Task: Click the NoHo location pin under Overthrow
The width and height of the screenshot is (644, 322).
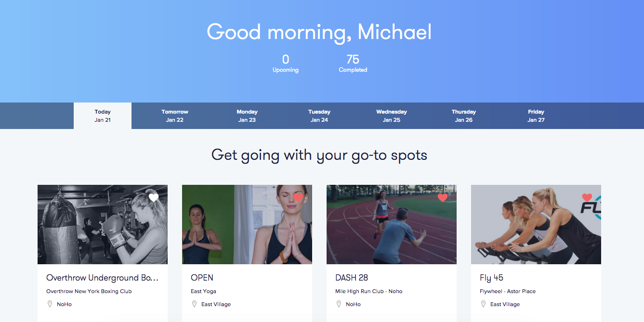Action: tap(50, 304)
